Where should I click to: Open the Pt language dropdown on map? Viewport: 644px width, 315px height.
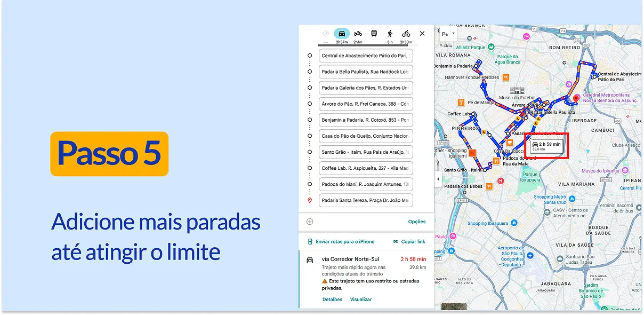(448, 34)
